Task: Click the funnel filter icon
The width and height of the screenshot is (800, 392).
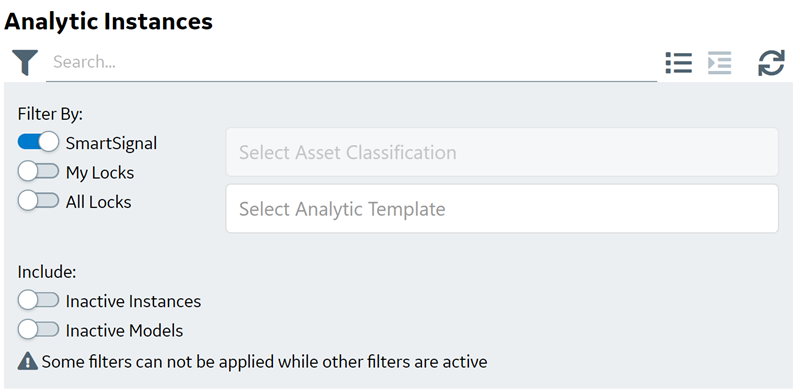Action: pos(25,63)
